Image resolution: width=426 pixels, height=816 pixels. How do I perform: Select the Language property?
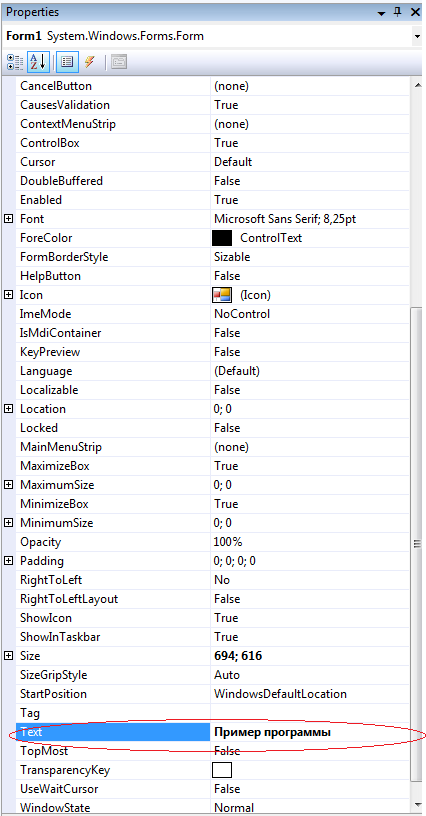coord(46,371)
